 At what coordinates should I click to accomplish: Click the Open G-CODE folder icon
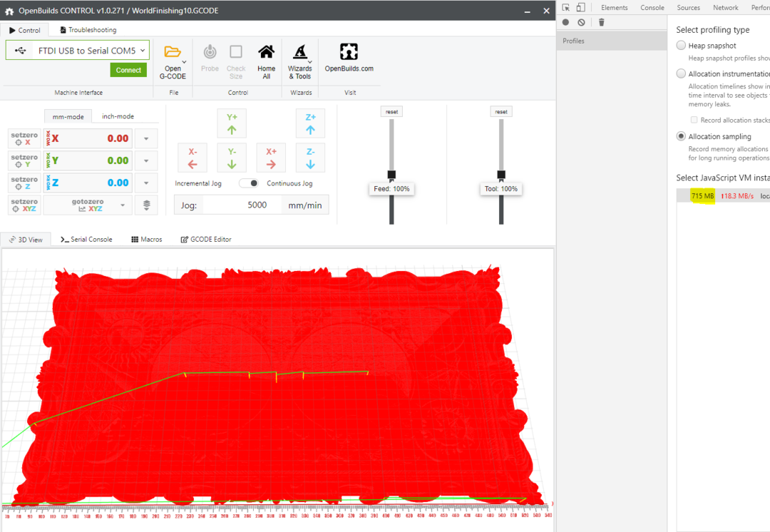pos(172,52)
